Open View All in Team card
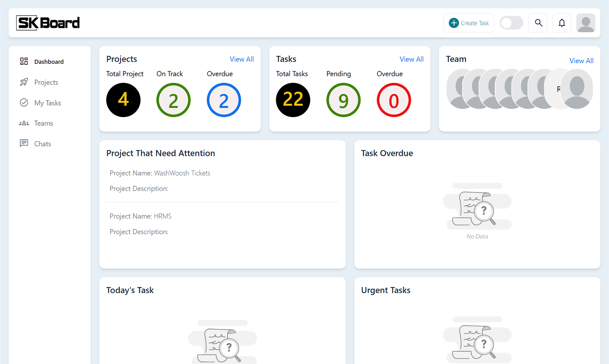Image resolution: width=609 pixels, height=364 pixels. tap(581, 61)
